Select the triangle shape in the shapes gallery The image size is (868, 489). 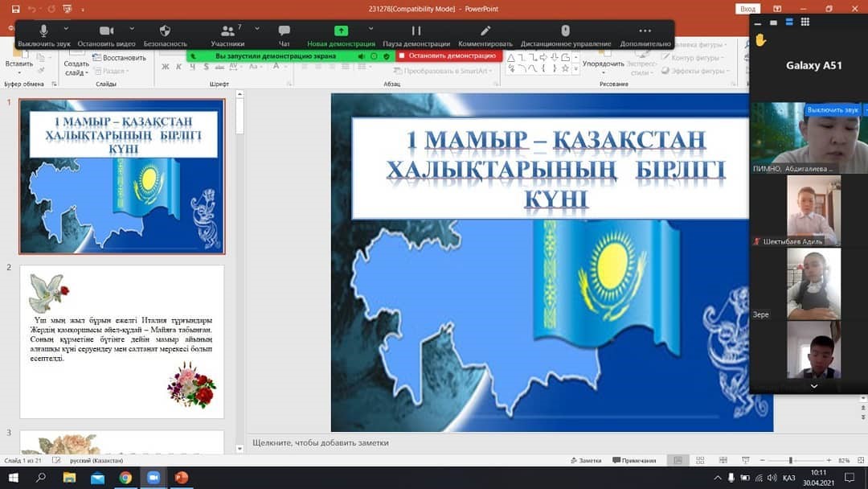click(x=511, y=58)
